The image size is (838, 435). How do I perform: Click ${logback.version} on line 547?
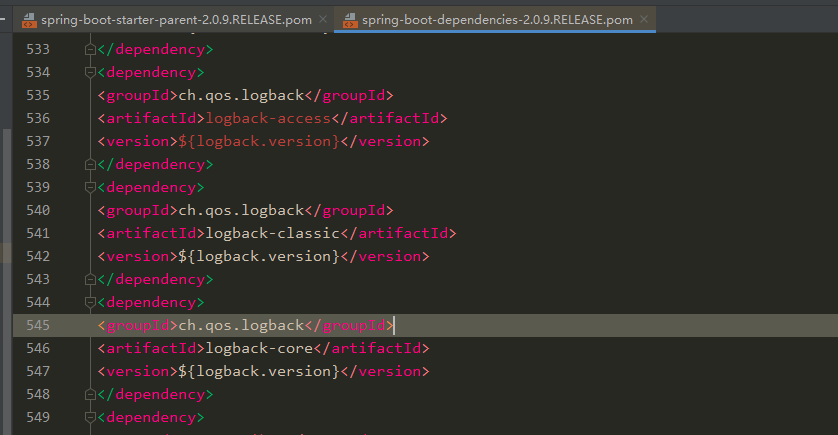259,371
